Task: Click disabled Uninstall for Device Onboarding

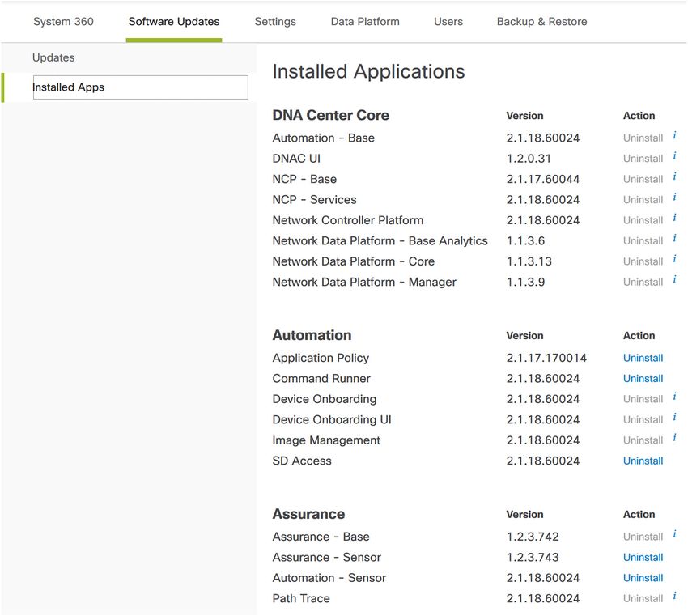Action: [x=643, y=399]
